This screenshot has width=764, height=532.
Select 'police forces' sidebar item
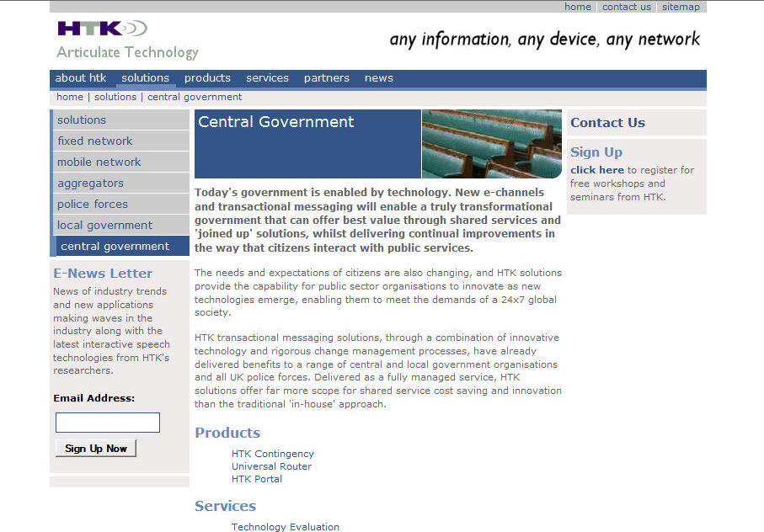93,205
